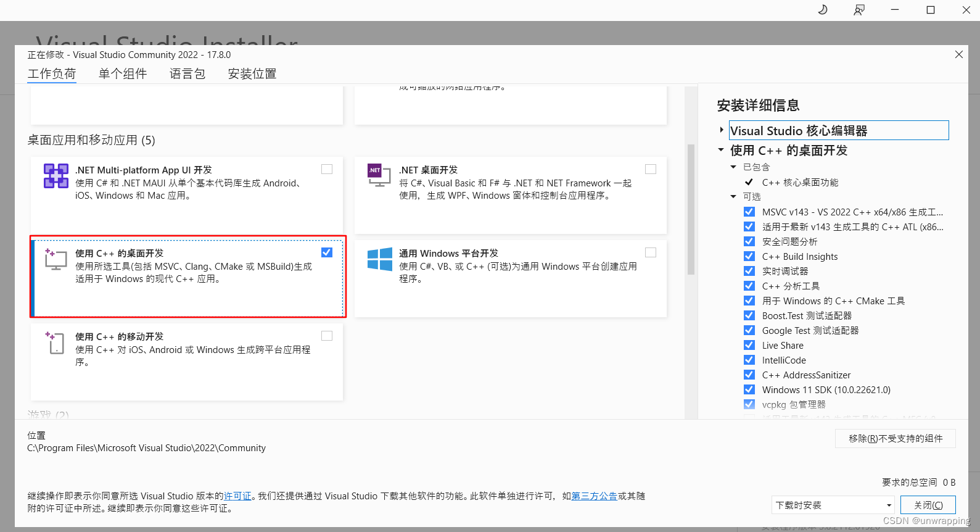Click the install path C:\Program Files\Microsoft Visual Studio text
Viewport: 980px width, 532px height.
(x=147, y=448)
